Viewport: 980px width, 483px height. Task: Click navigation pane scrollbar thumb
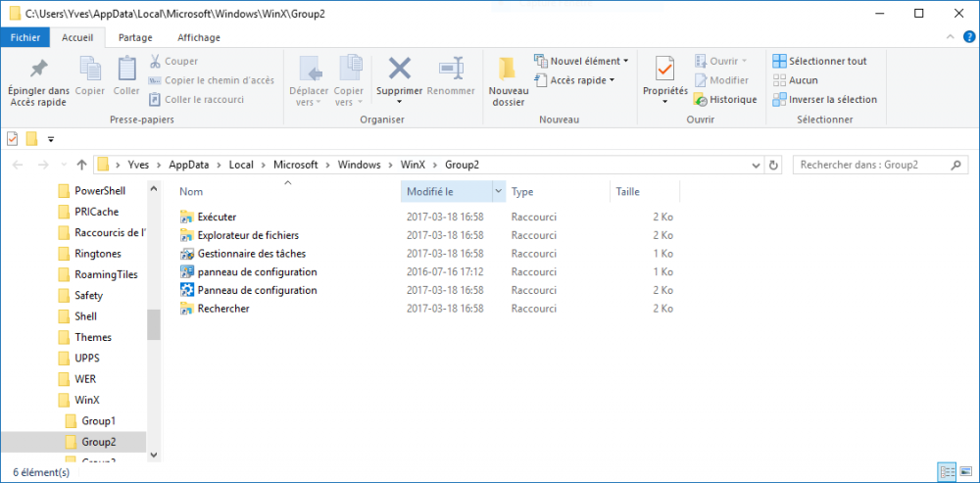(x=154, y=325)
